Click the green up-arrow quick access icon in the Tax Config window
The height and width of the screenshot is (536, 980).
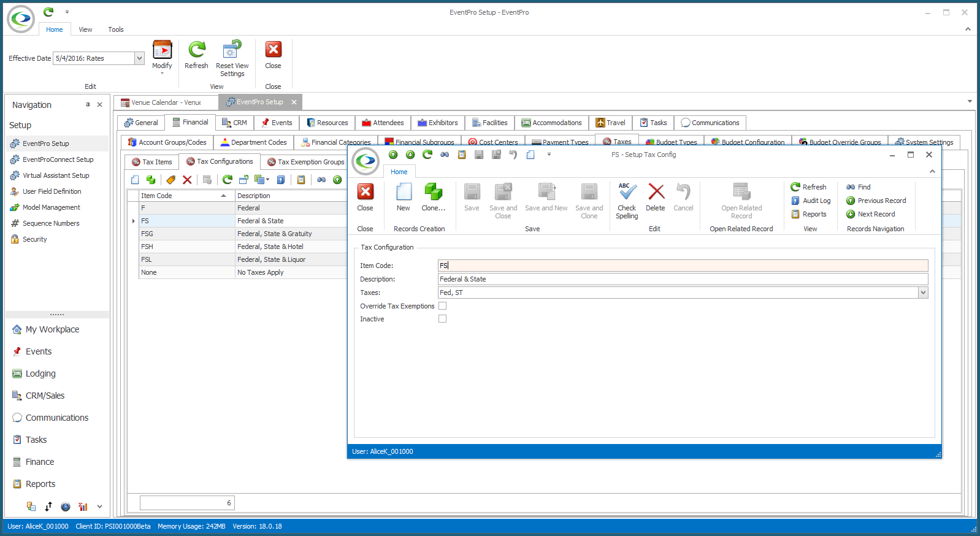click(x=393, y=155)
